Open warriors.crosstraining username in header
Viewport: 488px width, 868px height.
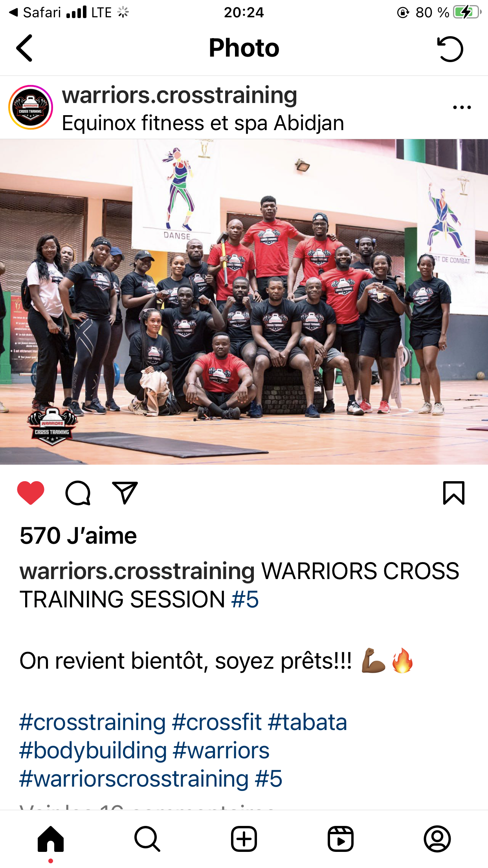(x=180, y=96)
